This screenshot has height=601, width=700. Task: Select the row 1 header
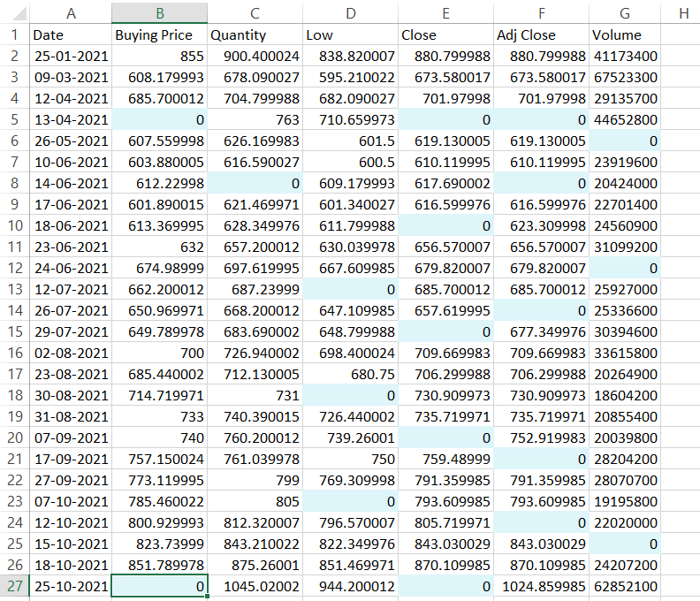click(x=14, y=35)
